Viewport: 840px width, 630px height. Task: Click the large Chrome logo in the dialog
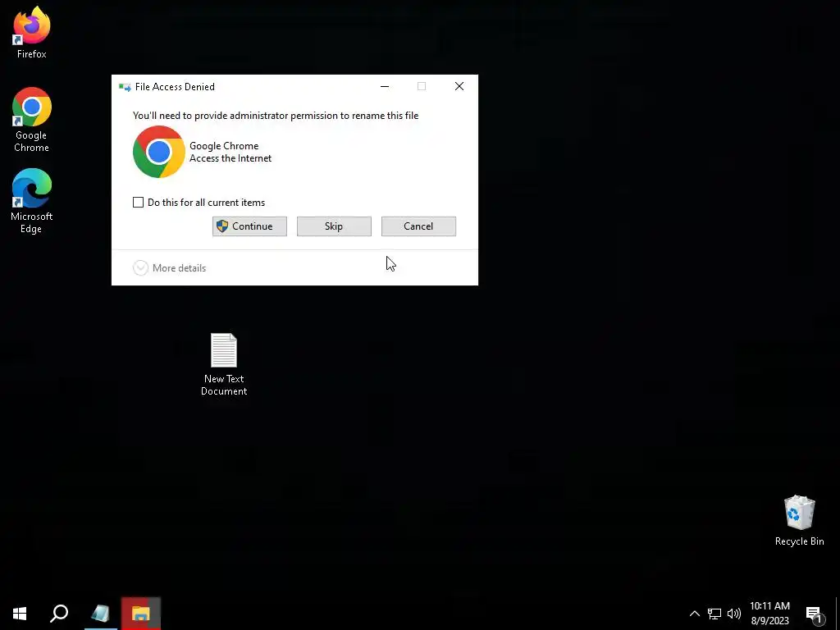158,152
